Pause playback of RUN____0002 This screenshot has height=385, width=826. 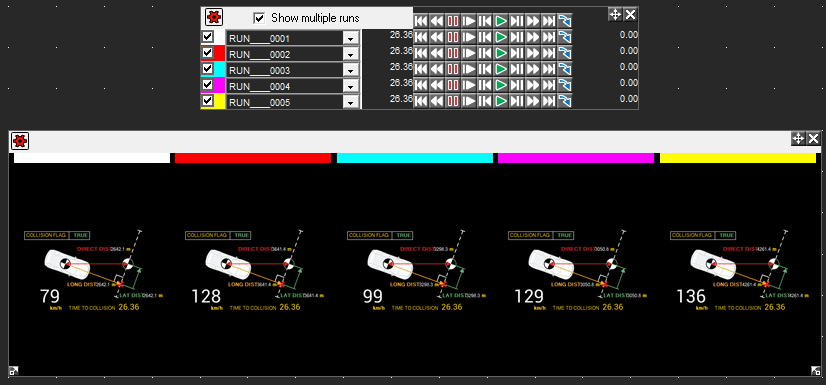tap(453, 53)
